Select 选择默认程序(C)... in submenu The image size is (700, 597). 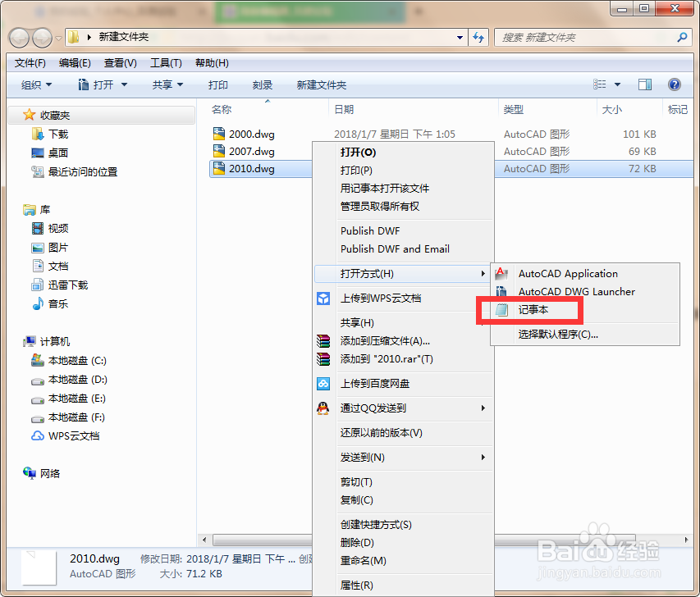pos(585,335)
